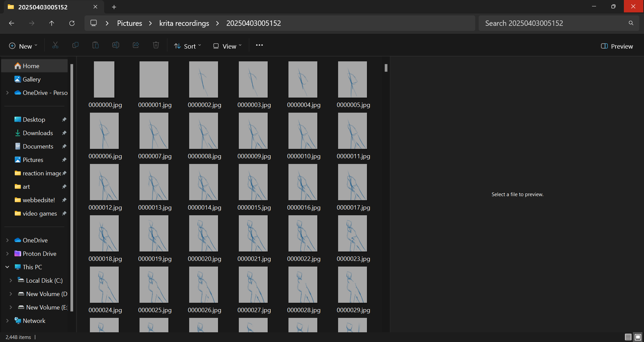The height and width of the screenshot is (342, 644).
Task: Click the Delete trash can icon
Action: pyautogui.click(x=156, y=45)
